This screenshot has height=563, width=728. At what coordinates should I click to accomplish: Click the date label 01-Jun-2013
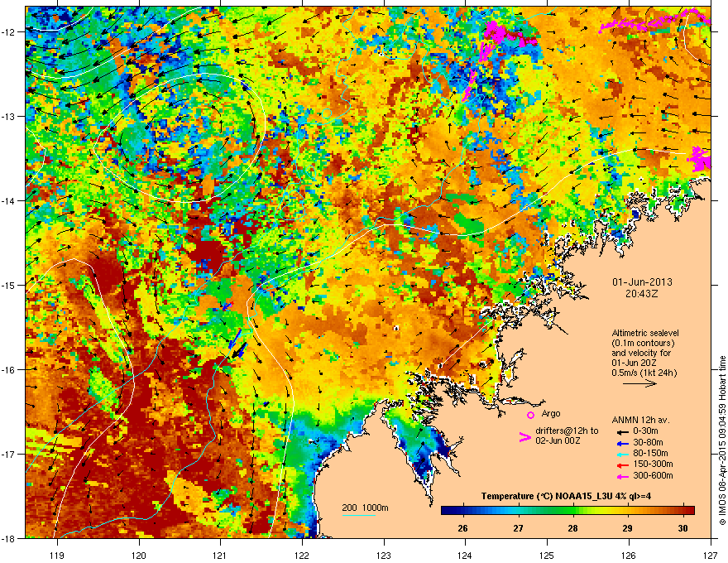coord(642,282)
